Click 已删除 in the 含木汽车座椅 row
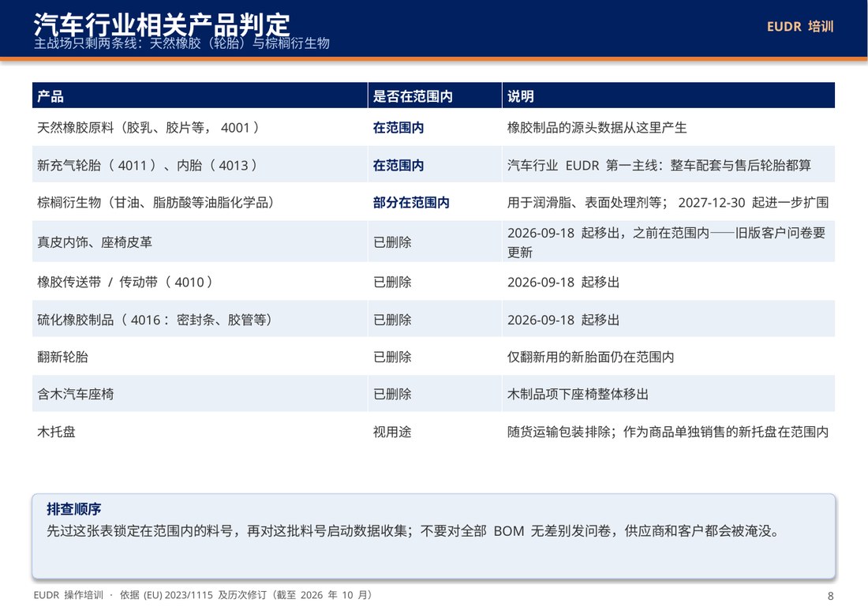The image size is (868, 614). tap(392, 394)
